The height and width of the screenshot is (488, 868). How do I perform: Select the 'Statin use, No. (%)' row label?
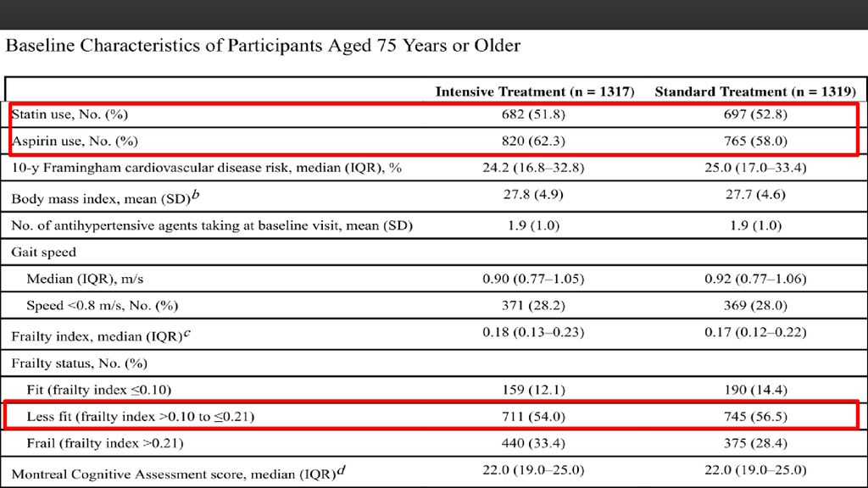(x=70, y=114)
